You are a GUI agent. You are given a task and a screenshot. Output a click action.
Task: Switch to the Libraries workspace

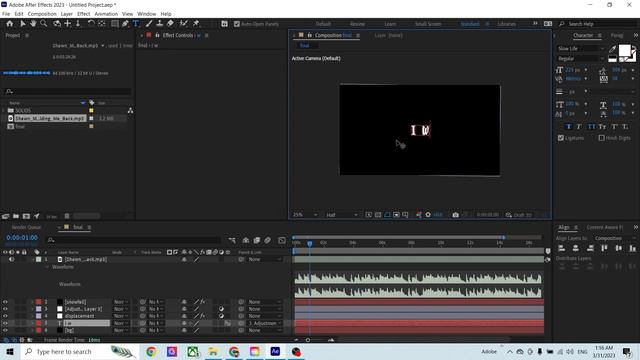tap(507, 24)
